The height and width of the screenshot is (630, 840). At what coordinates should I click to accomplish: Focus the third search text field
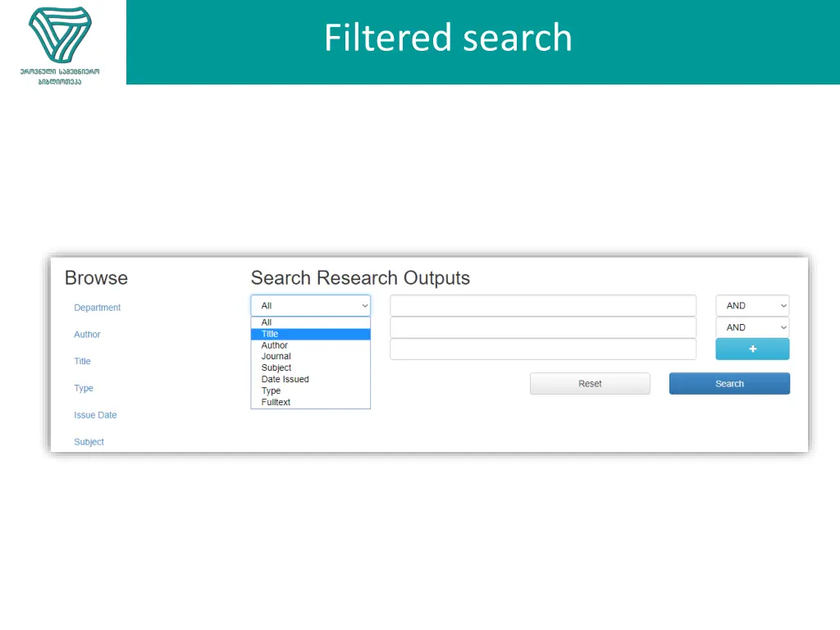[543, 349]
